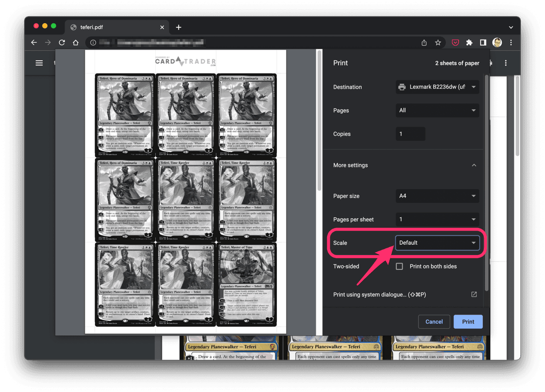Toggle the browser side panel icon
Viewport: 545px width, 392px height.
[x=483, y=43]
